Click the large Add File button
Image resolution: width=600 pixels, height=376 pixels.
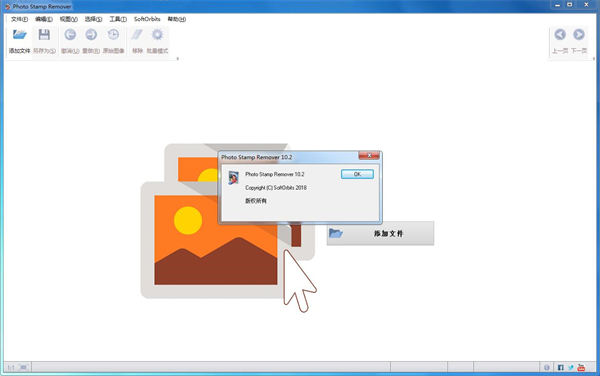pos(380,233)
